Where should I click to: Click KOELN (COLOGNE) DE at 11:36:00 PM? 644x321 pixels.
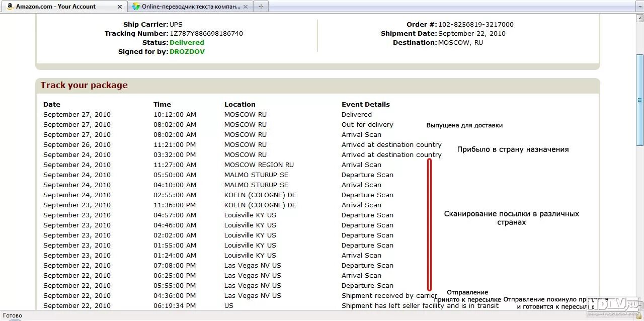pyautogui.click(x=260, y=205)
